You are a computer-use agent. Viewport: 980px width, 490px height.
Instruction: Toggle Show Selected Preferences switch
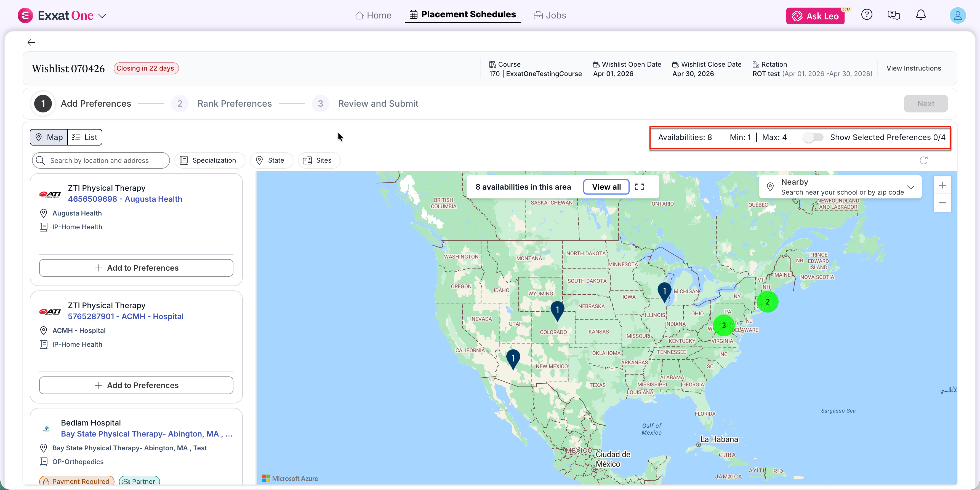(x=813, y=137)
